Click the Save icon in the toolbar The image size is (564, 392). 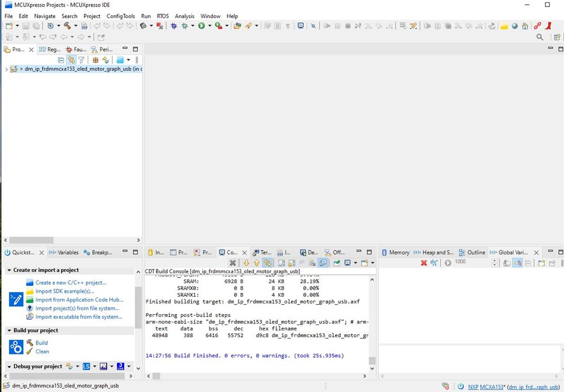click(x=26, y=26)
